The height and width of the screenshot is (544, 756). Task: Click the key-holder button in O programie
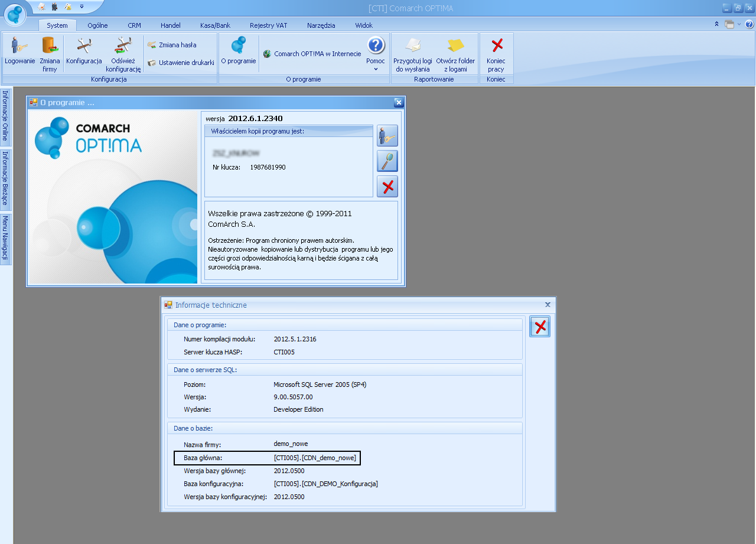[x=387, y=136]
